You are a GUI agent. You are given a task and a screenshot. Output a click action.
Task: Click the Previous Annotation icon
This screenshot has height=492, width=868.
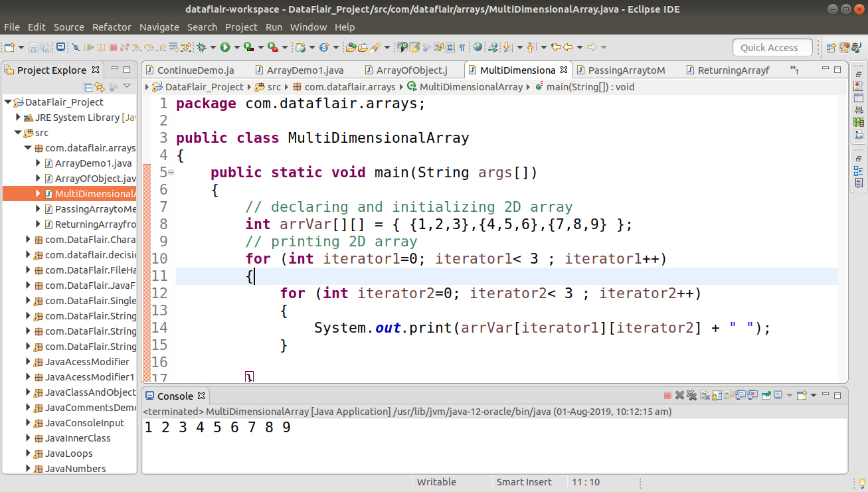(x=531, y=47)
